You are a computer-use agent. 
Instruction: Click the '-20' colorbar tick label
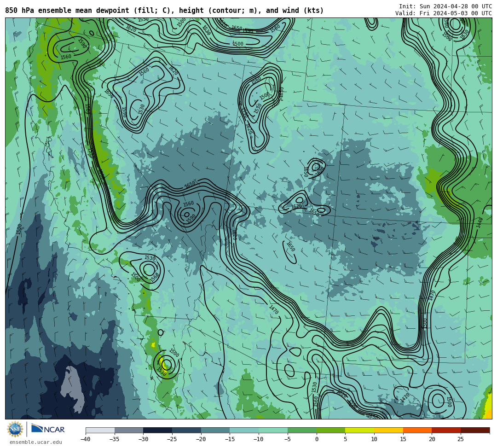point(201,439)
